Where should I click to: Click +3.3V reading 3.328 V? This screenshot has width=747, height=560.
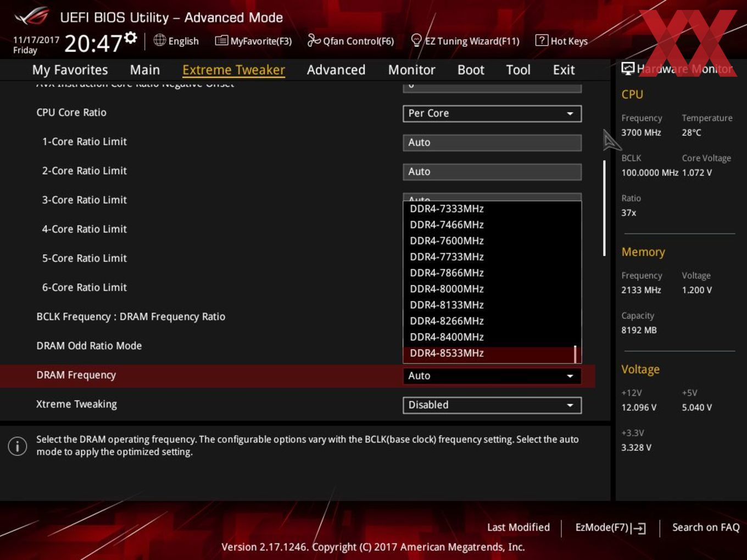[x=636, y=447]
